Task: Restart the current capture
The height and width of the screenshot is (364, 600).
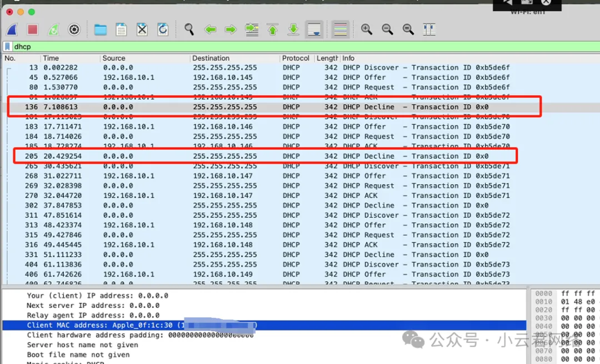Action: point(53,29)
